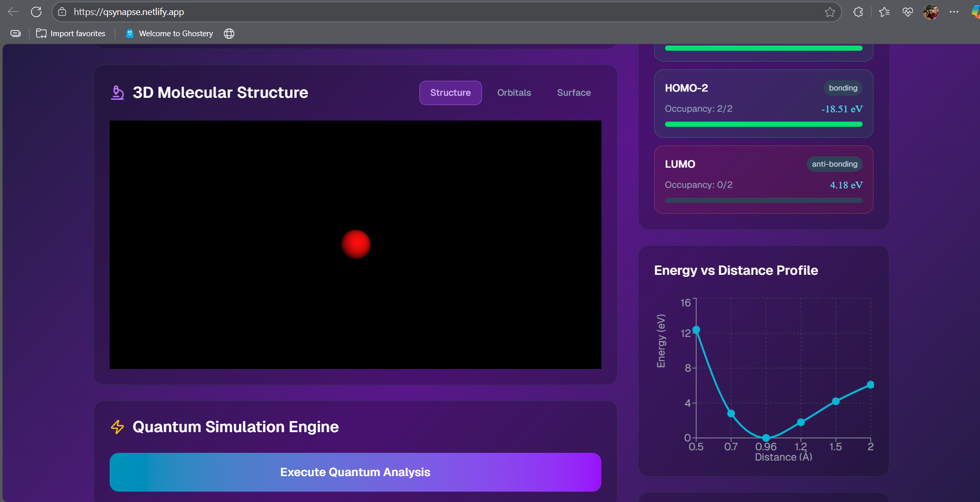Open browser essentials heart icon
The image size is (980, 502).
pyautogui.click(x=908, y=12)
